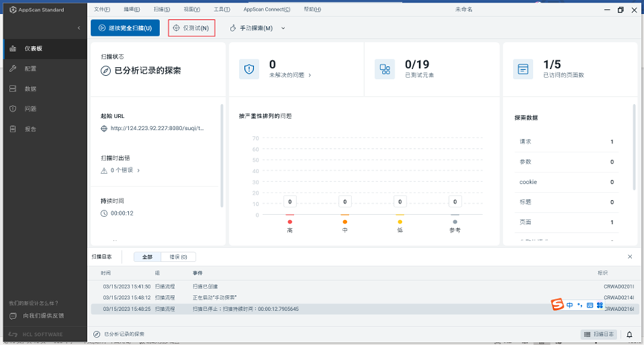Open 仪表板 dashboard in the sidebar

[45, 48]
